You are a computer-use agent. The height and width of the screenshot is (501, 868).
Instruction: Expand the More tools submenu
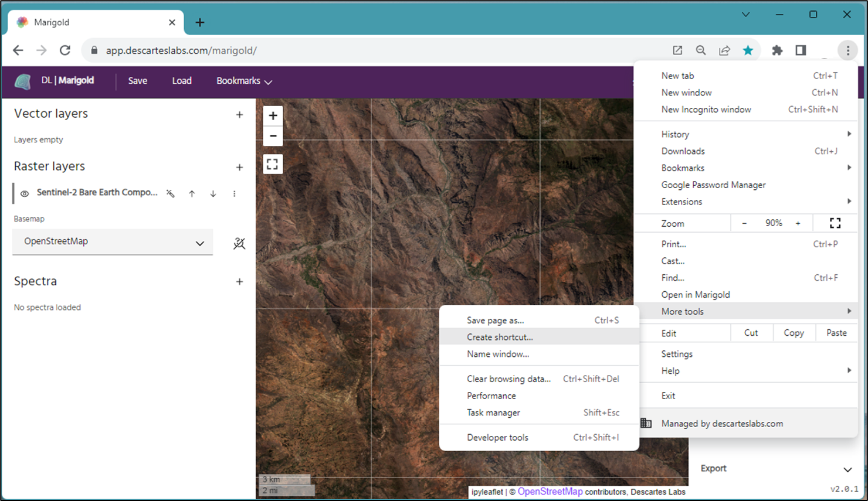pos(746,312)
